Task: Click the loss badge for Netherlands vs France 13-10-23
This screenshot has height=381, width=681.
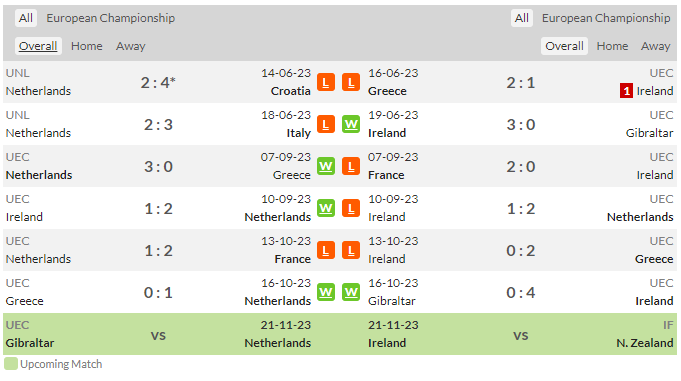Action: [x=326, y=250]
